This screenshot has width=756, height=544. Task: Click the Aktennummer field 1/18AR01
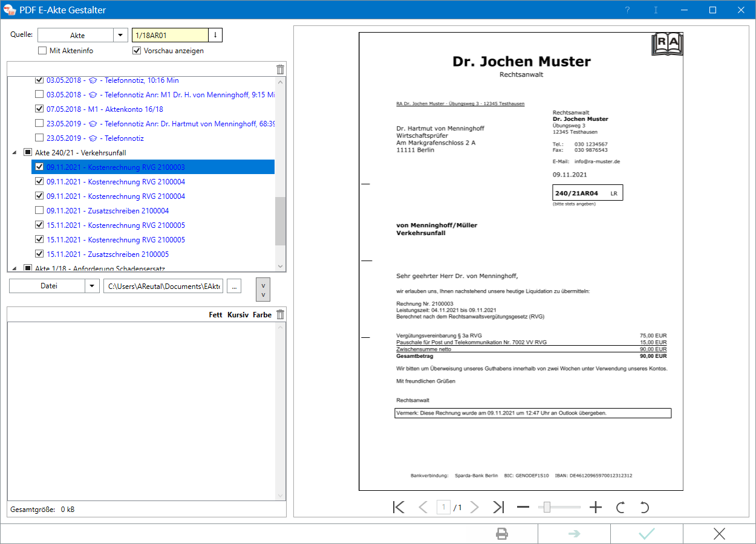[x=170, y=35]
